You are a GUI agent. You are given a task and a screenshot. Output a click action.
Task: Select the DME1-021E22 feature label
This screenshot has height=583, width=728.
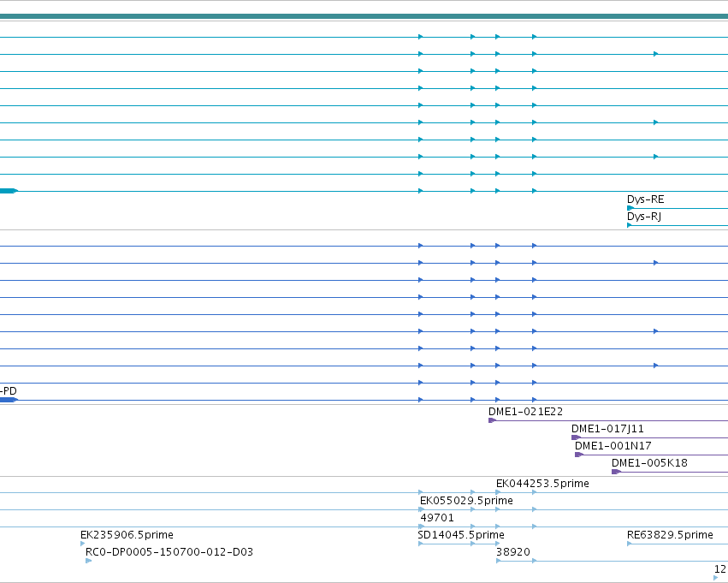tap(525, 412)
